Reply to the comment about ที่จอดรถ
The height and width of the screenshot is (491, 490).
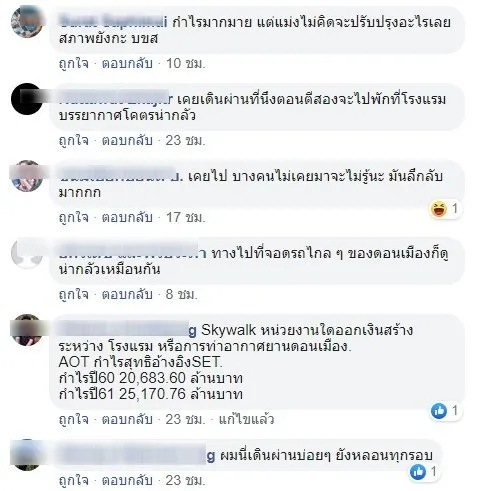pos(127,294)
